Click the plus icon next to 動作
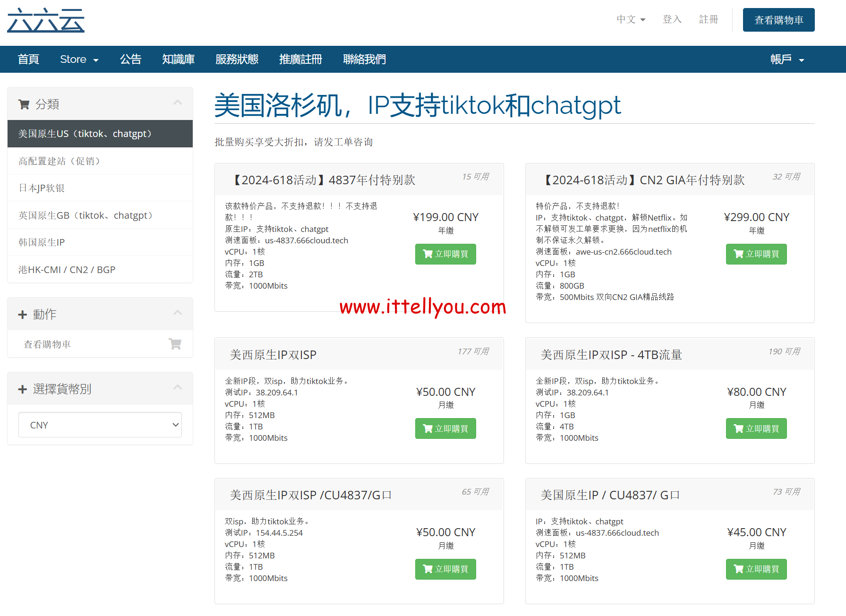 tap(22, 315)
